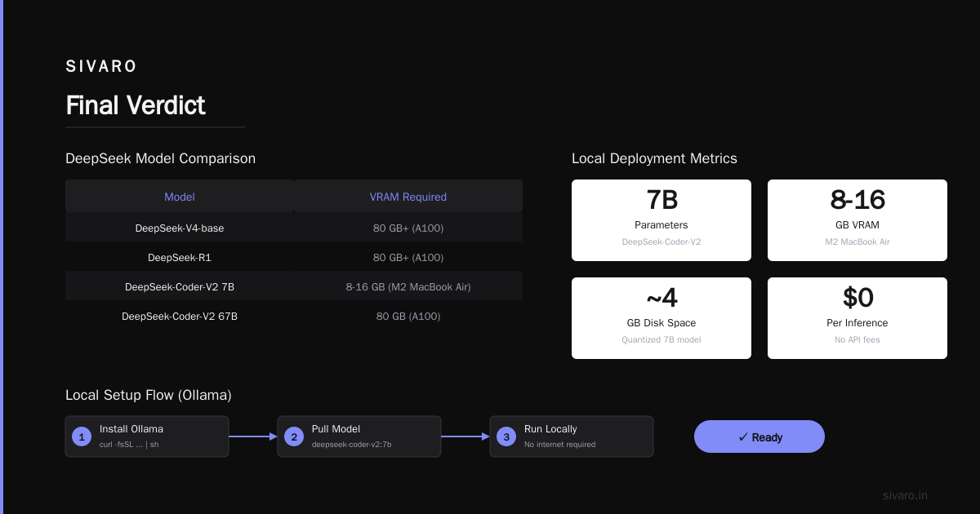
Task: Click the Final Verdict heading
Action: [136, 105]
